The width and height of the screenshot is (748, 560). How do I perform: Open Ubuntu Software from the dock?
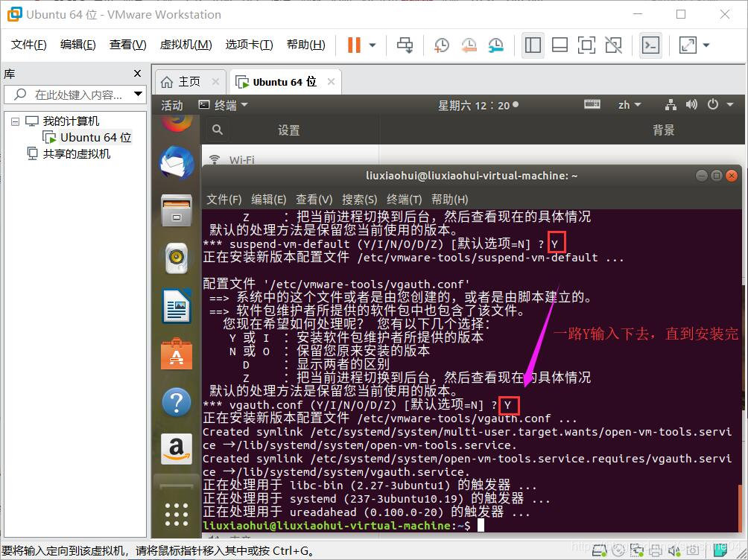[177, 354]
